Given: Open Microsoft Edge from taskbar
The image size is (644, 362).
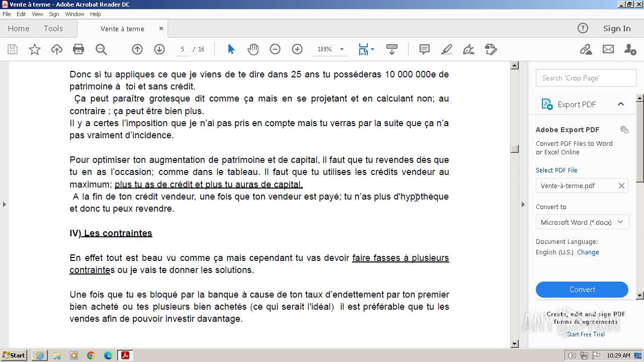Looking at the screenshot, I should (x=108, y=355).
